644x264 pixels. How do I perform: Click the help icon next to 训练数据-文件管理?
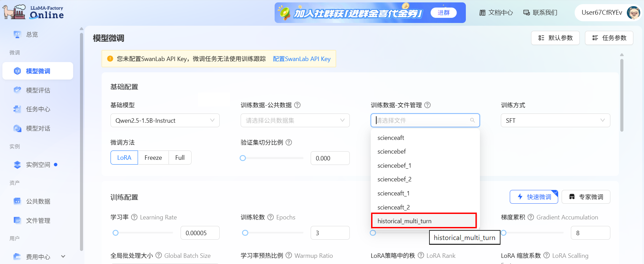pos(427,105)
